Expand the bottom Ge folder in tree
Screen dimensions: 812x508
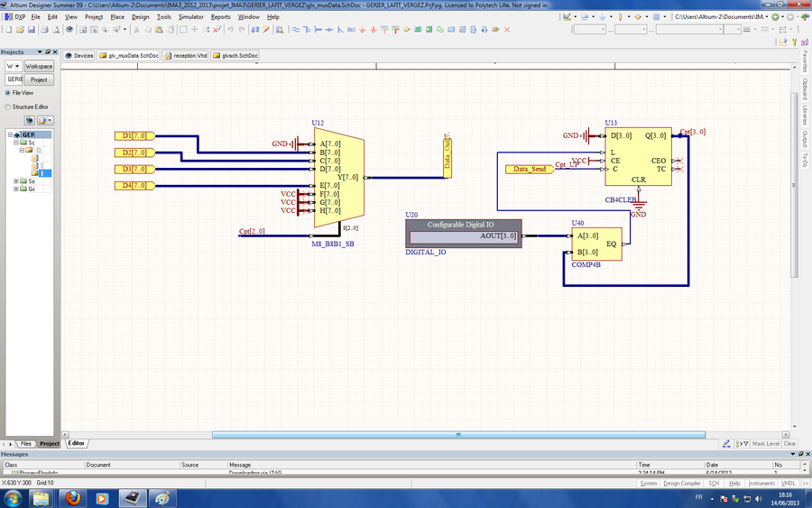(x=17, y=189)
